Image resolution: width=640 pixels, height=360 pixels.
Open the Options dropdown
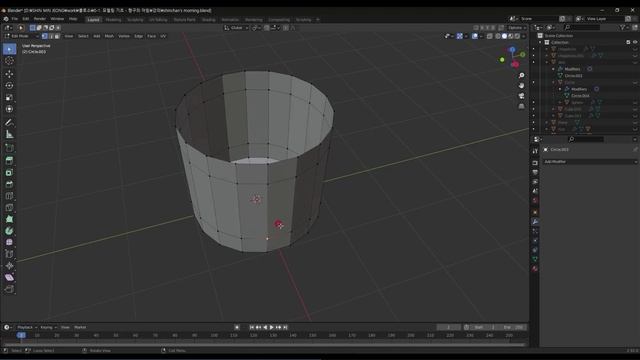click(x=517, y=28)
